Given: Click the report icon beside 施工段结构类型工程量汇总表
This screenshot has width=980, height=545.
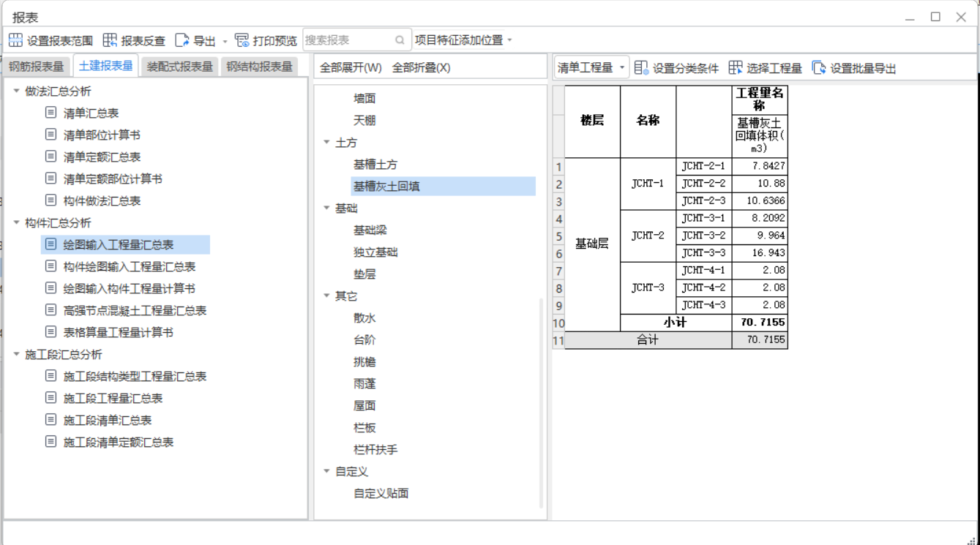Looking at the screenshot, I should 51,376.
